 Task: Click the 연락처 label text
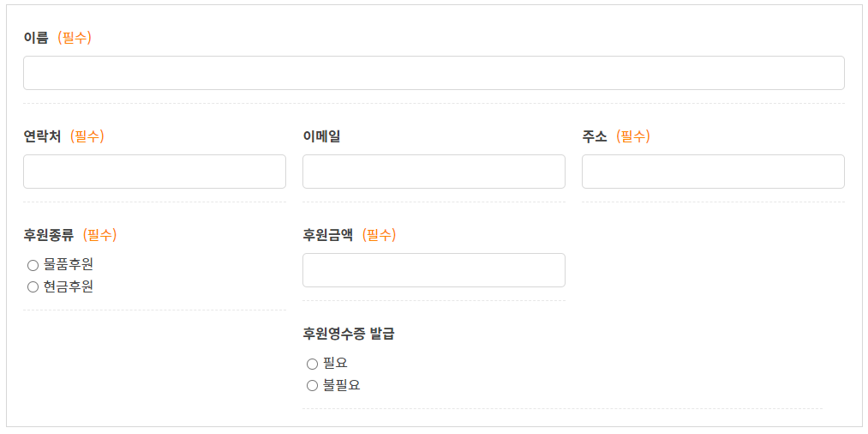click(x=42, y=136)
